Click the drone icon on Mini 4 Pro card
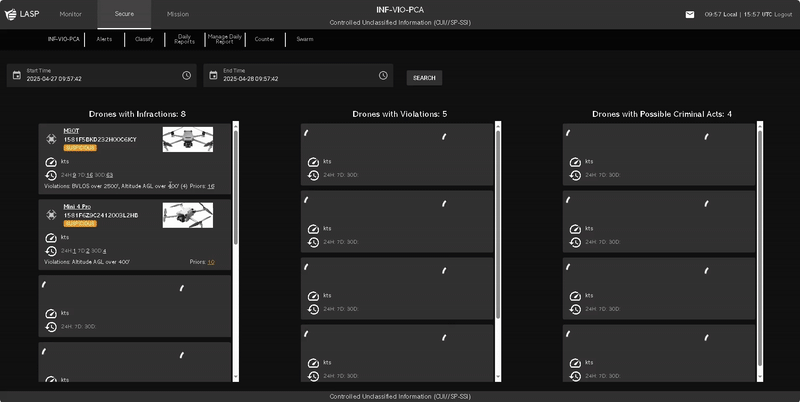Viewport: 800px width, 402px height. (51, 215)
